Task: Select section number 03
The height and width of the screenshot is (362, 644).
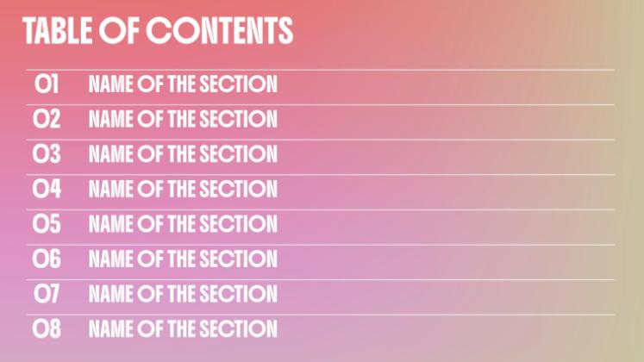Action: click(47, 155)
